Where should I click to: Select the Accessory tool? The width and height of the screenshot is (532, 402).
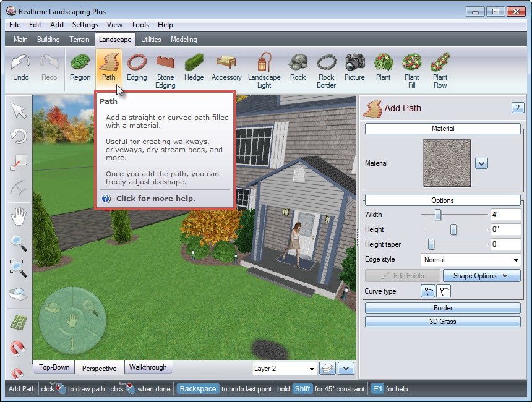pyautogui.click(x=226, y=67)
